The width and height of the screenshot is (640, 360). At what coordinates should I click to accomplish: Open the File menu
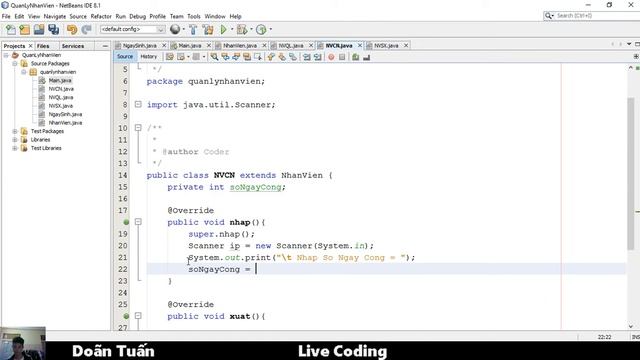click(x=6, y=16)
